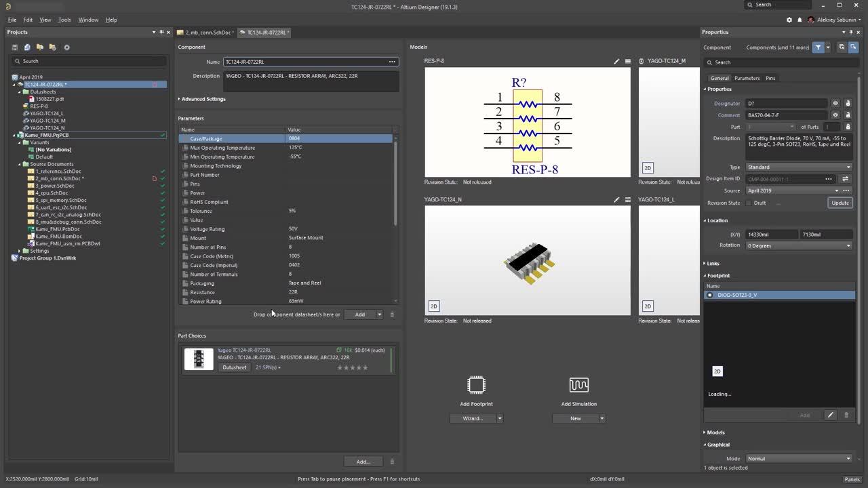
Task: Open the Type dropdown set to Standard
Action: (798, 167)
